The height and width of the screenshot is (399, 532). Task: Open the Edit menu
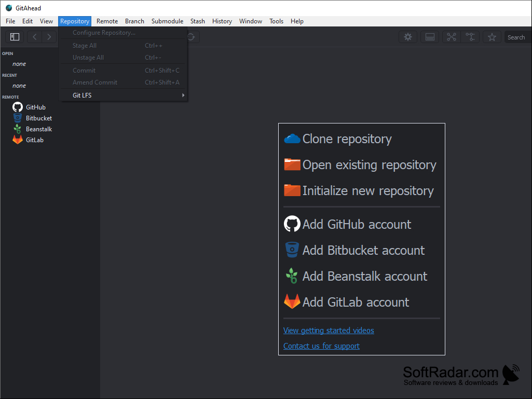click(28, 21)
